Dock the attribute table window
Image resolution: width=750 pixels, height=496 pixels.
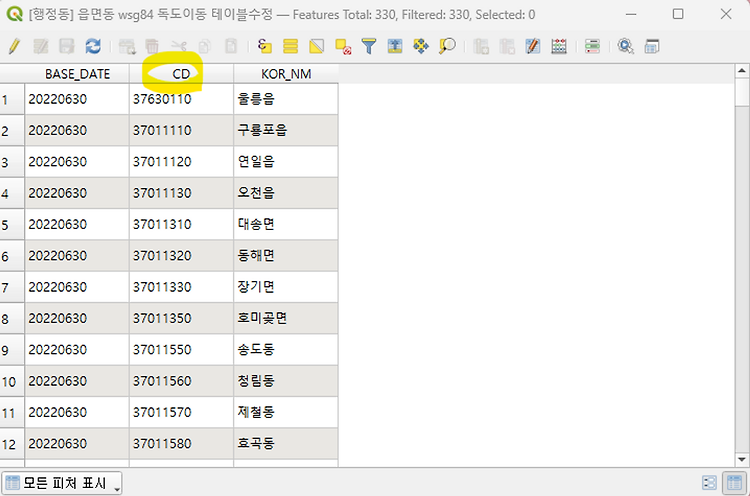651,46
